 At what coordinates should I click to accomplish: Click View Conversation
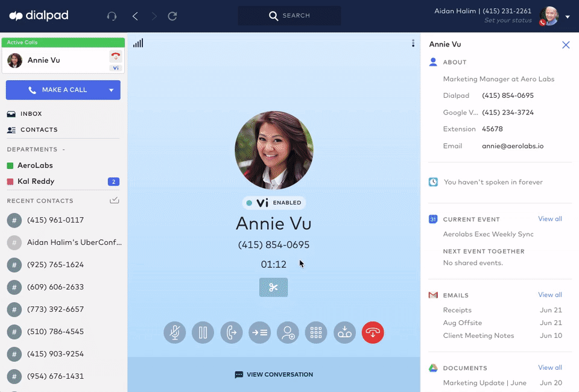pyautogui.click(x=274, y=375)
